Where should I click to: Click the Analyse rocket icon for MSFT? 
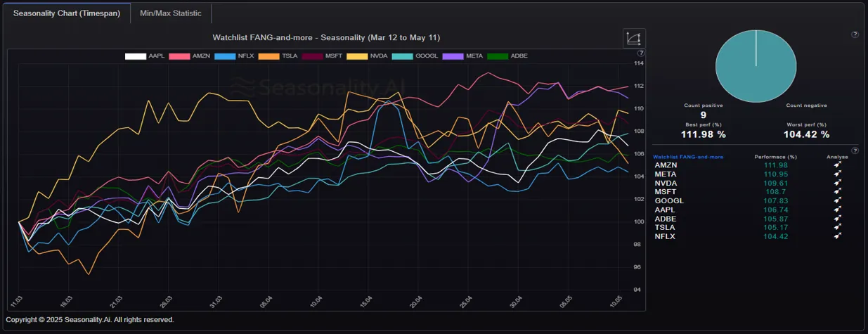click(837, 191)
